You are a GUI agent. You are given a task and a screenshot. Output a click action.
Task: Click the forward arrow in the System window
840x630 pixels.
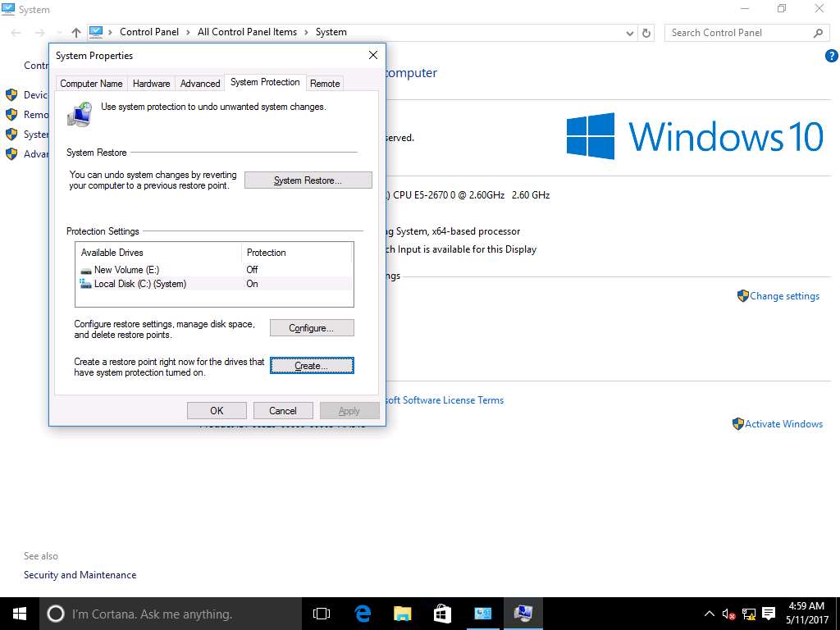tap(39, 33)
